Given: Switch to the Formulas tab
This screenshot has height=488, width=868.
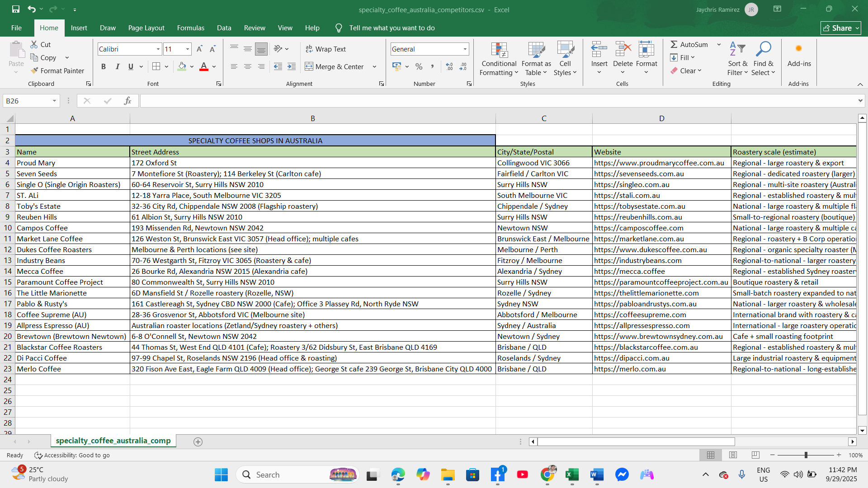Looking at the screenshot, I should pyautogui.click(x=190, y=28).
